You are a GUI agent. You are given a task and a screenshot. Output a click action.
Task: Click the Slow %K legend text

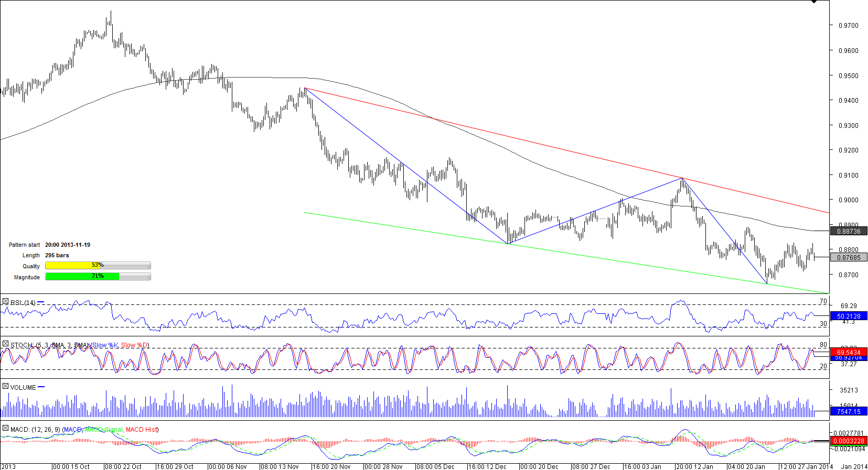105,345
